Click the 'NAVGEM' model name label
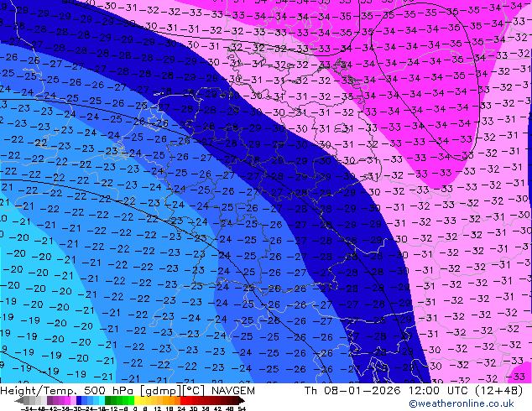532x411 pixels. click(x=232, y=391)
